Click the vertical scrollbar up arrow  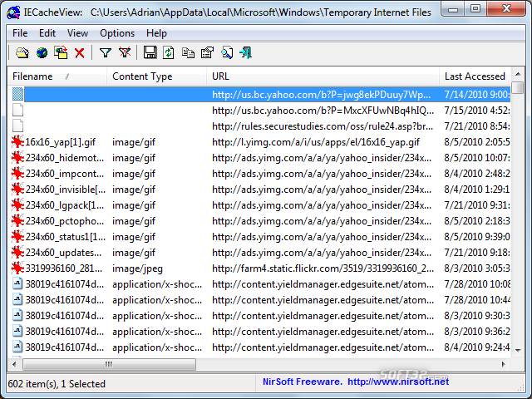518,74
